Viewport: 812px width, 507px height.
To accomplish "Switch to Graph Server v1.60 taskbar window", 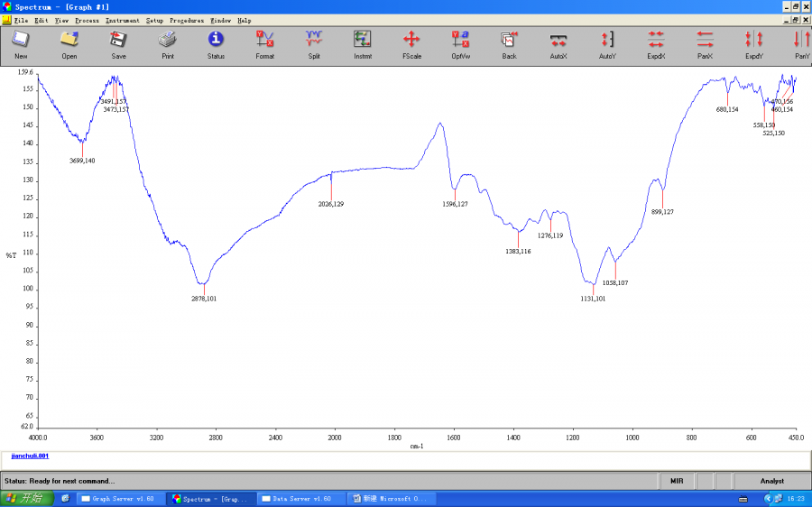I will pos(121,499).
